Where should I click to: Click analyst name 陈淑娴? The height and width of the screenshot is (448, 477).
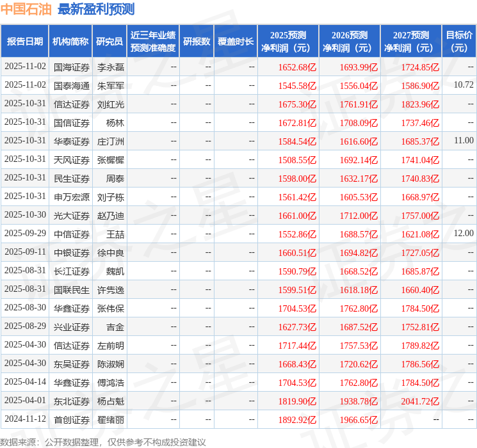click(111, 364)
